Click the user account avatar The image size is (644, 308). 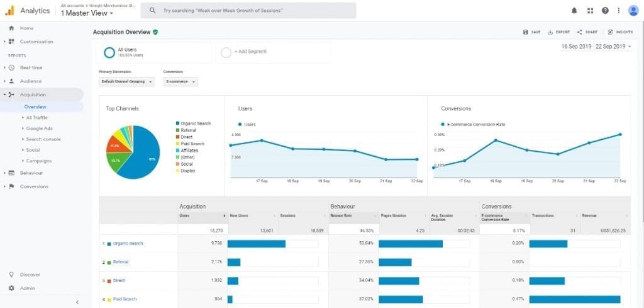[633, 11]
